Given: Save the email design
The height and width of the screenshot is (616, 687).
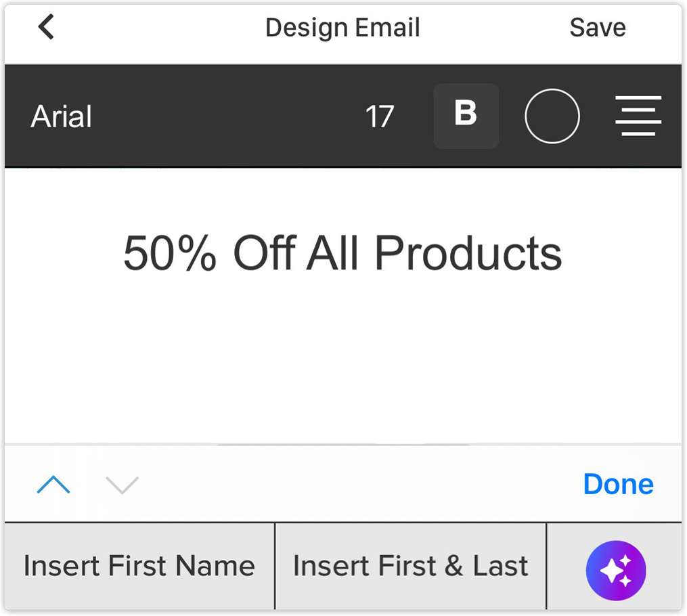Looking at the screenshot, I should click(x=598, y=27).
